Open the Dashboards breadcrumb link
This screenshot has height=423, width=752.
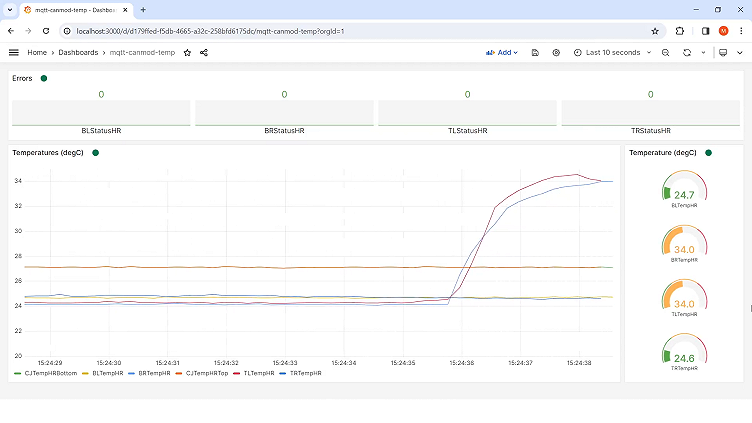coord(78,53)
